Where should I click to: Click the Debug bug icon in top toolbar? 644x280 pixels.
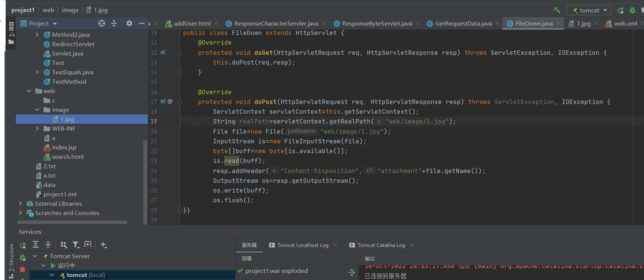point(632,10)
